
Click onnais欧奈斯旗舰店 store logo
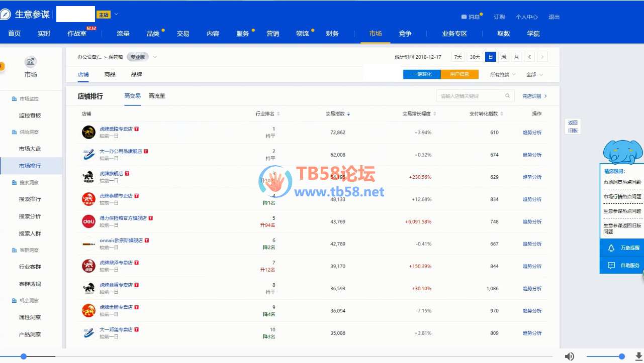[x=88, y=244]
